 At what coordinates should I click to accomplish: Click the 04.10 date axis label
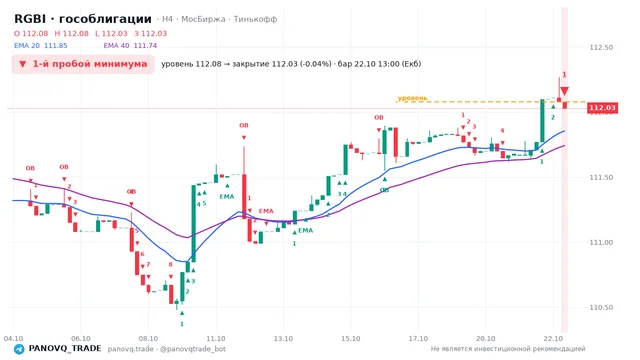pyautogui.click(x=13, y=338)
